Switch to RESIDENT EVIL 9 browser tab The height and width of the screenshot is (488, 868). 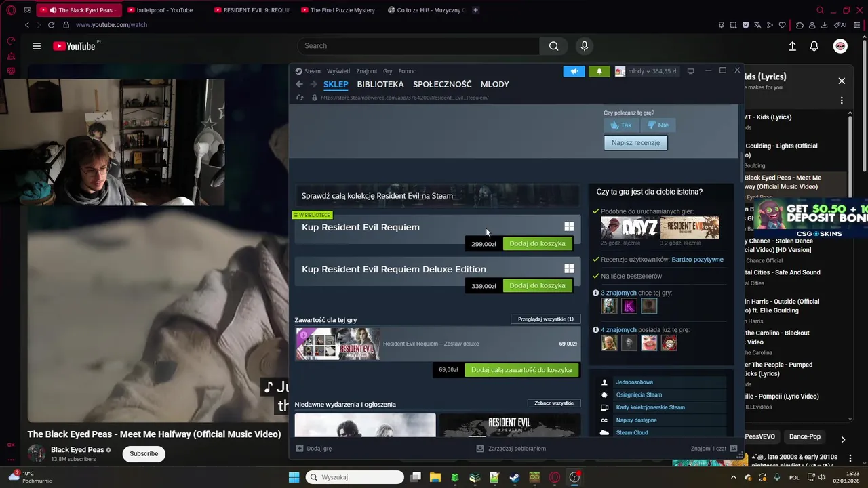pyautogui.click(x=251, y=10)
